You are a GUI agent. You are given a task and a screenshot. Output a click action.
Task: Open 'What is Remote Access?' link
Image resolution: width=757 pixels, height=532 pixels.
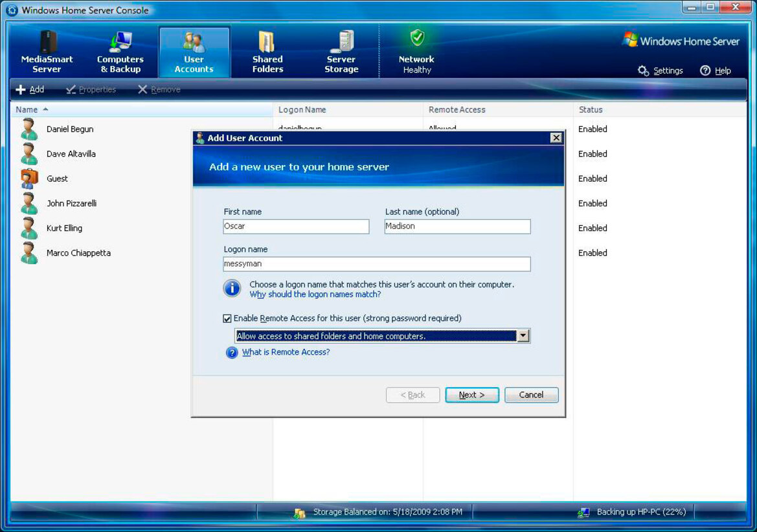(286, 352)
